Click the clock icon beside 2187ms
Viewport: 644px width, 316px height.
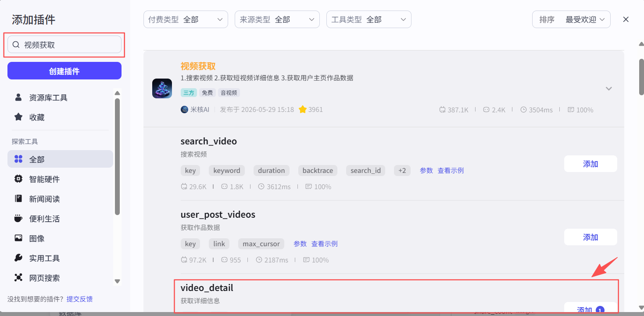(x=259, y=260)
